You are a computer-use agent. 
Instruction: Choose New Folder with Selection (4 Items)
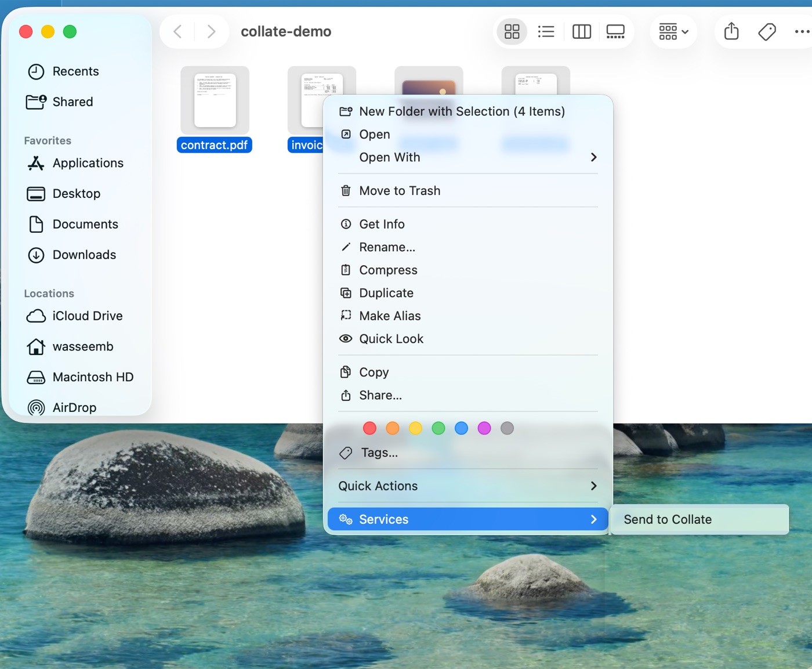click(x=468, y=111)
